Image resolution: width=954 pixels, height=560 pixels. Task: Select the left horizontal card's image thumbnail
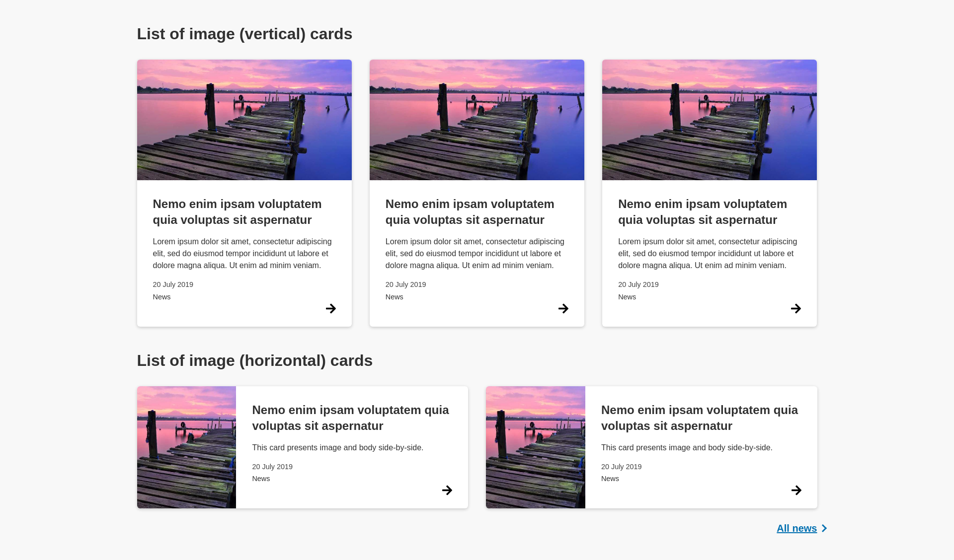tap(186, 447)
